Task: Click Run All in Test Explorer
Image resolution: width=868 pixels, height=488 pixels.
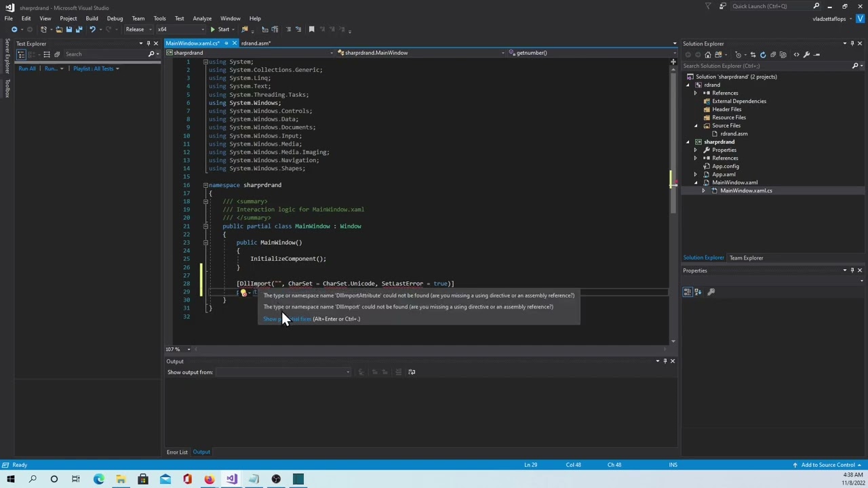Action: (x=27, y=68)
